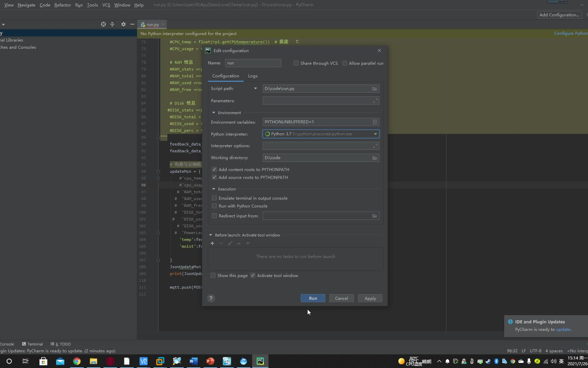
Task: Open Refactor menu
Action: pos(63,5)
